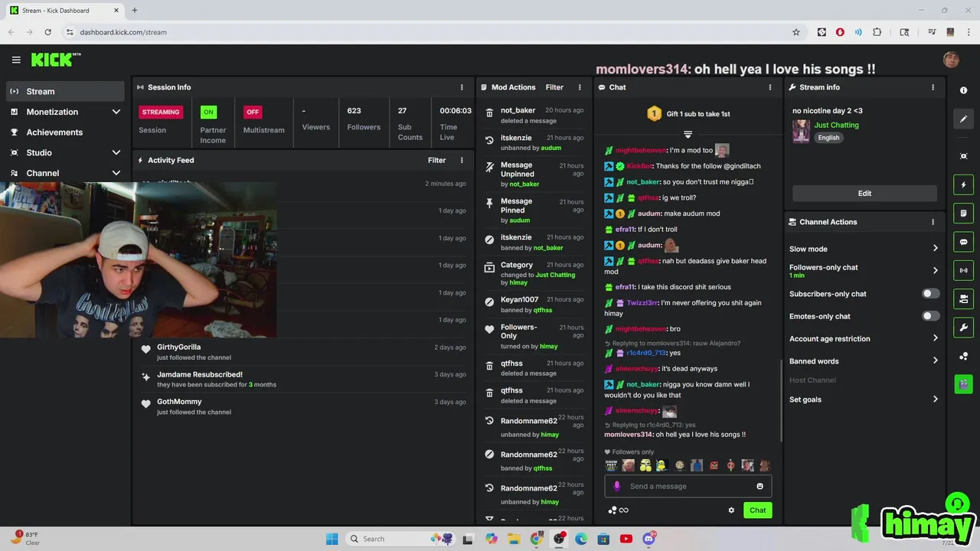Click the Send a message field
The width and height of the screenshot is (980, 551).
click(x=689, y=486)
